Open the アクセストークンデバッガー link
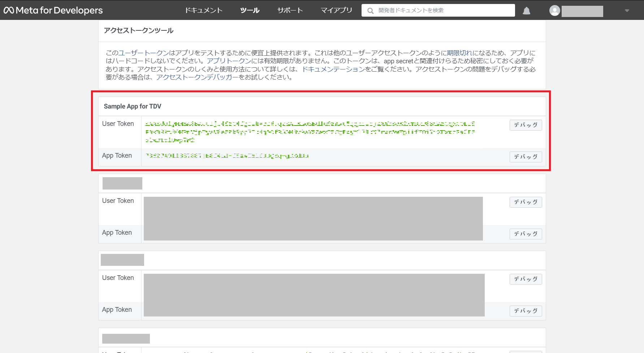This screenshot has width=644, height=353. coord(197,77)
